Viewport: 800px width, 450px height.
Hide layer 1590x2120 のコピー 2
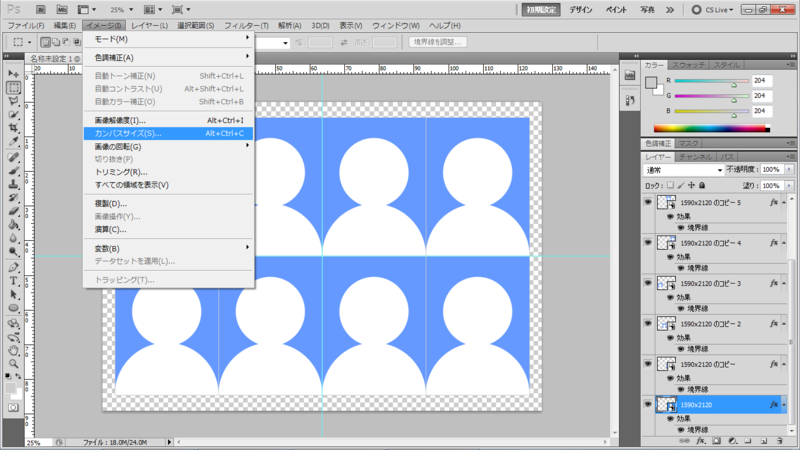click(x=648, y=323)
